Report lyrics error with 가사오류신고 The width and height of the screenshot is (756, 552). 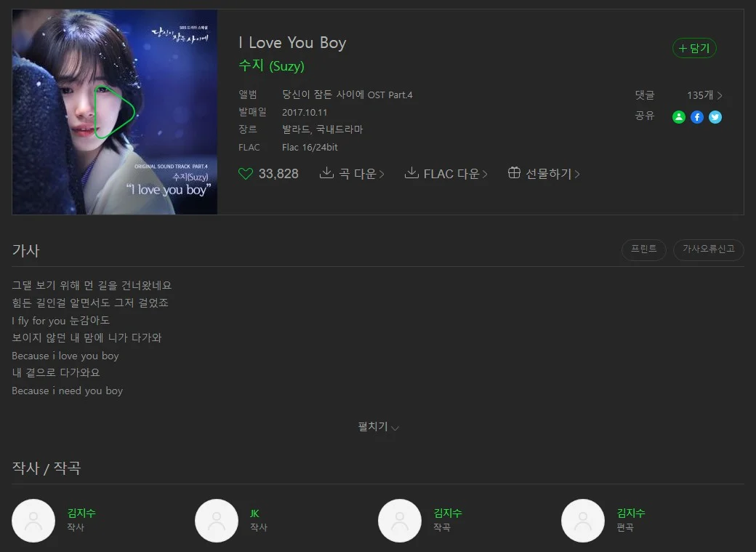708,250
